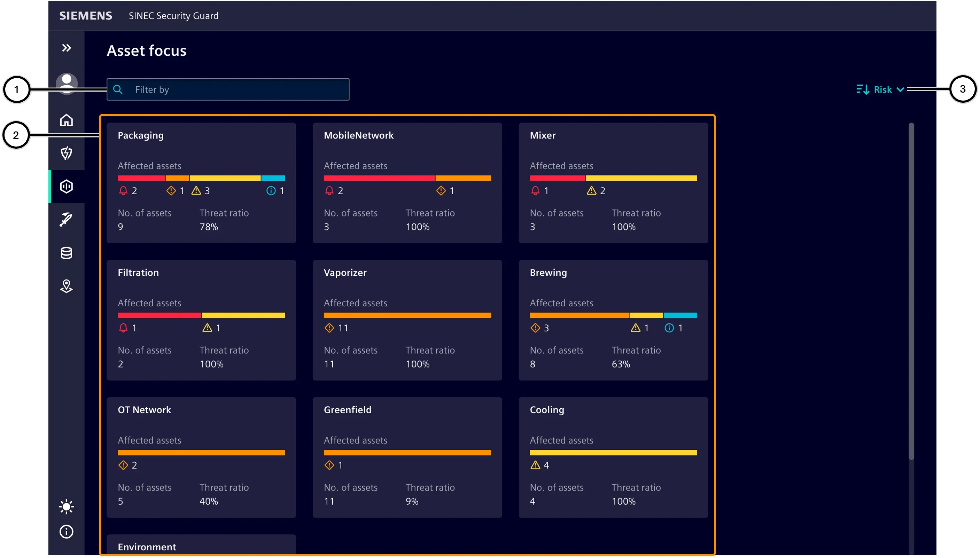Open the Packaging asset card
980x558 pixels.
click(x=201, y=183)
